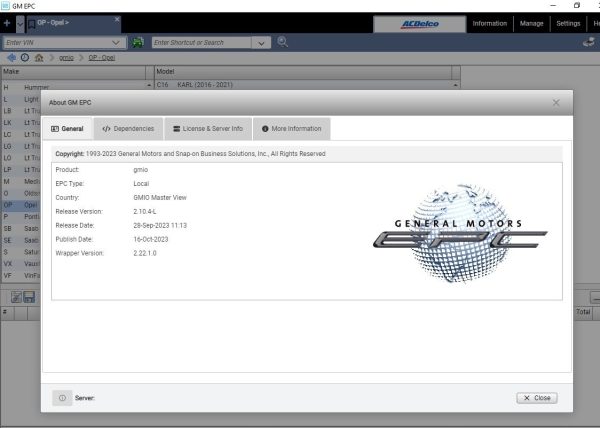
Task: Click the edit list icon in bottom toolbar
Action: (16, 297)
